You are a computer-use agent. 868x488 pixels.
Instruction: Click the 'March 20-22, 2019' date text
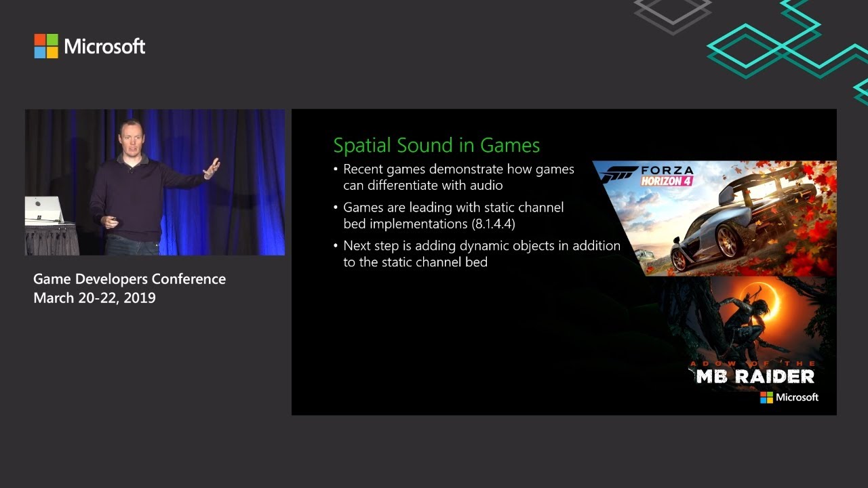[94, 298]
